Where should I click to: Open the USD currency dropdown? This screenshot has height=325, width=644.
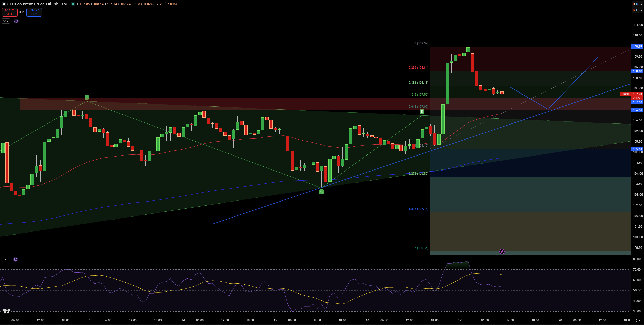tap(637, 4)
